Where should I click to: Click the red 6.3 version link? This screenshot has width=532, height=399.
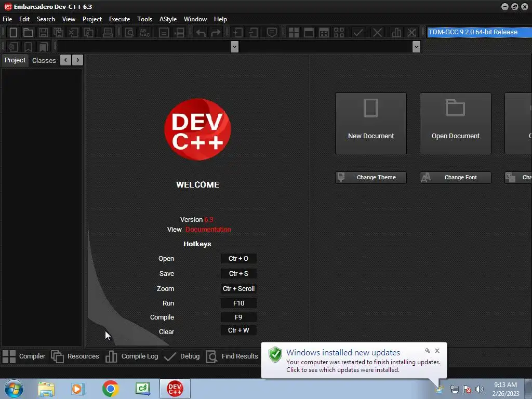point(209,220)
